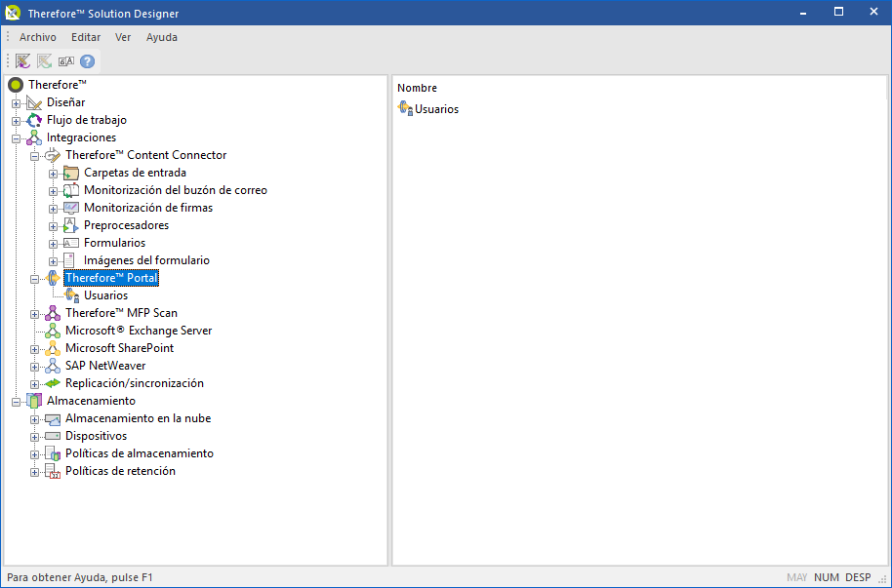Select the Usuarios label in right pane
This screenshot has width=892, height=588.
pos(437,109)
